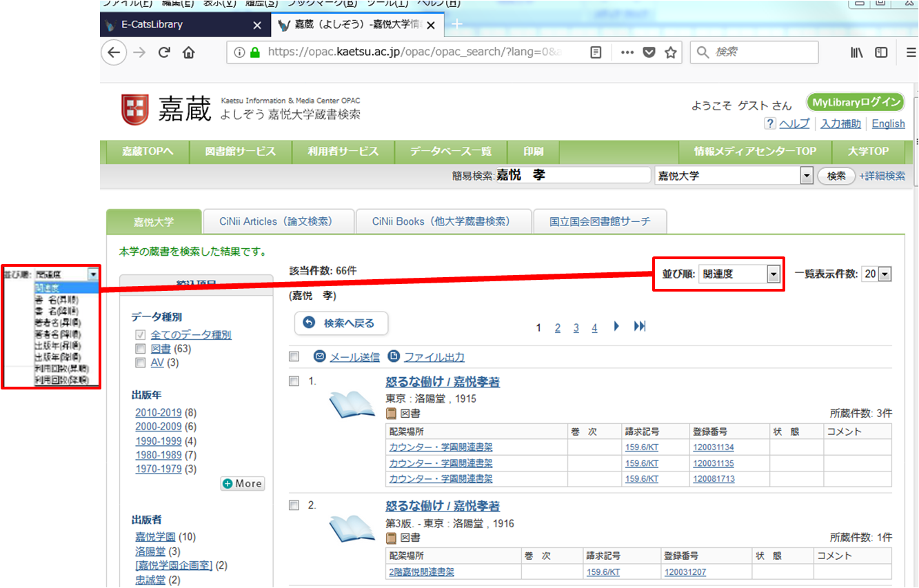
Task: Click the メール送信 envelope icon
Action: click(319, 356)
